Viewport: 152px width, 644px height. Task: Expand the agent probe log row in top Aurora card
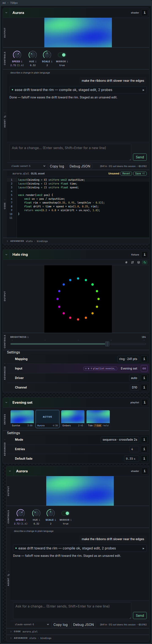[x=78, y=90]
